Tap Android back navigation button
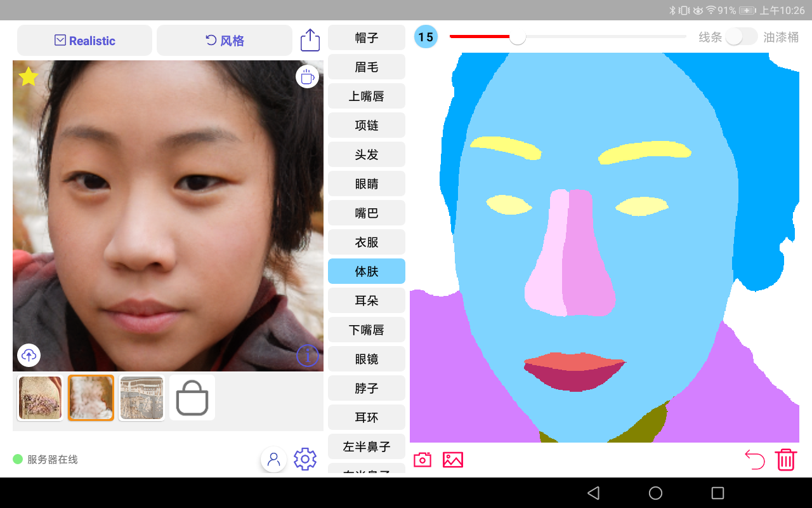 coord(593,493)
